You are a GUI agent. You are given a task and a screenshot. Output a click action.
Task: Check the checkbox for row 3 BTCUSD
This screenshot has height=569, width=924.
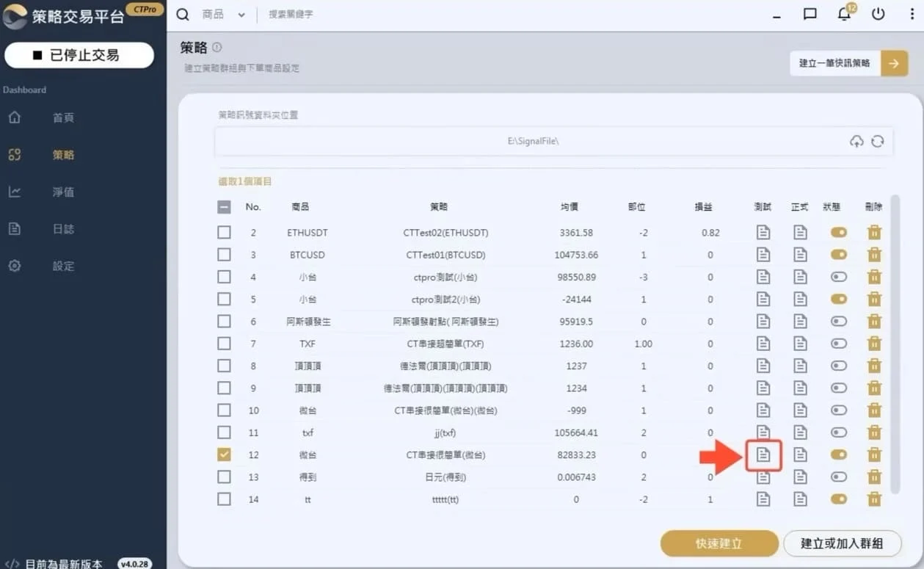(225, 255)
